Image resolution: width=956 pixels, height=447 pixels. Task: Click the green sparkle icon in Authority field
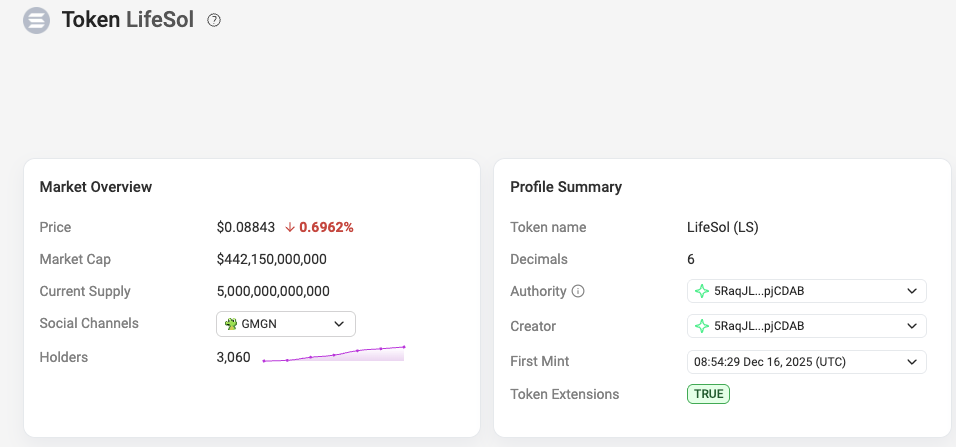coord(703,291)
